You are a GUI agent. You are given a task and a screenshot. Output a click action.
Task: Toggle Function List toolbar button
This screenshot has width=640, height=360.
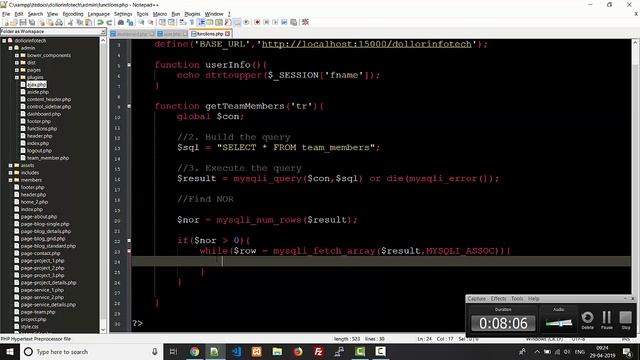228,22
